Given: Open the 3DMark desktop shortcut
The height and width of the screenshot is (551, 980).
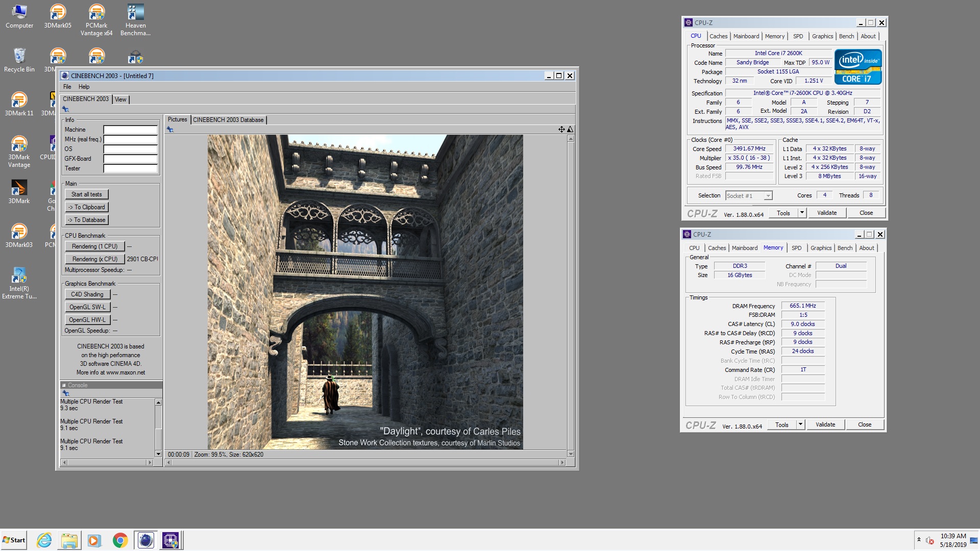Looking at the screenshot, I should (x=19, y=192).
